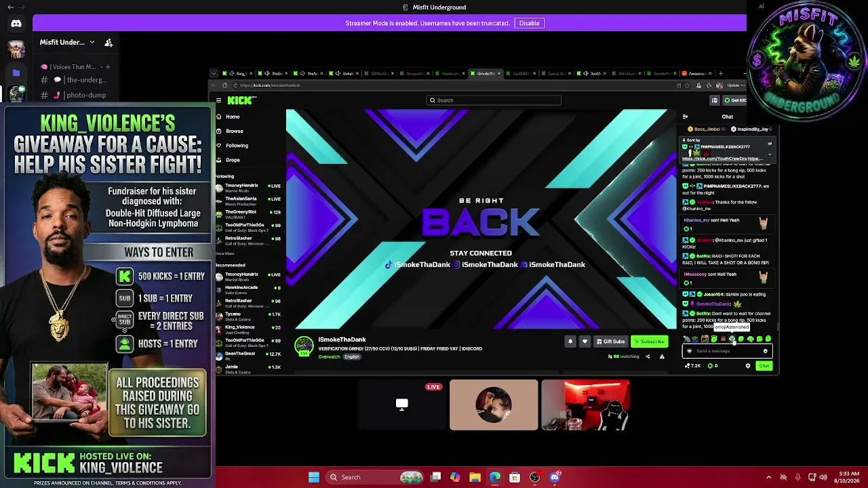
Task: Select the middle video call participant tile
Action: coord(494,405)
